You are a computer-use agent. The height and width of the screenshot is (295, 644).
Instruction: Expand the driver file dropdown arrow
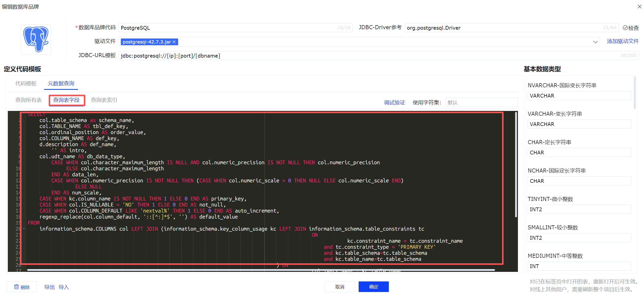coord(595,42)
